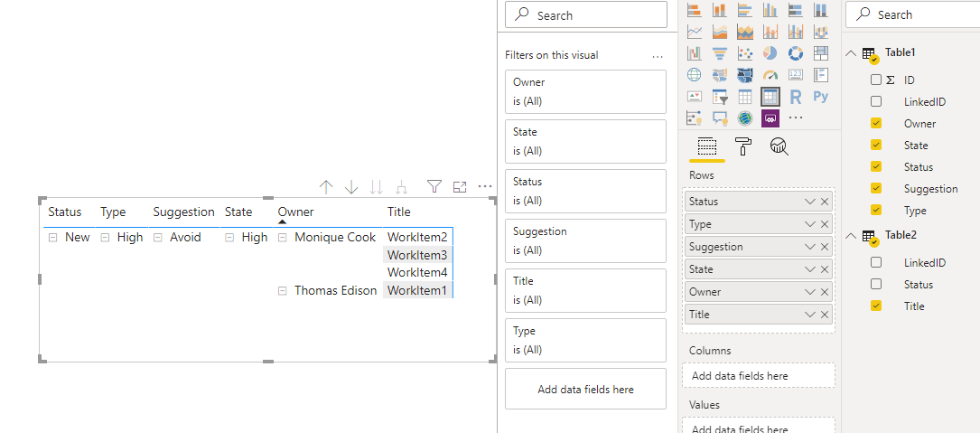Uncheck the Status field in Table1

(876, 167)
